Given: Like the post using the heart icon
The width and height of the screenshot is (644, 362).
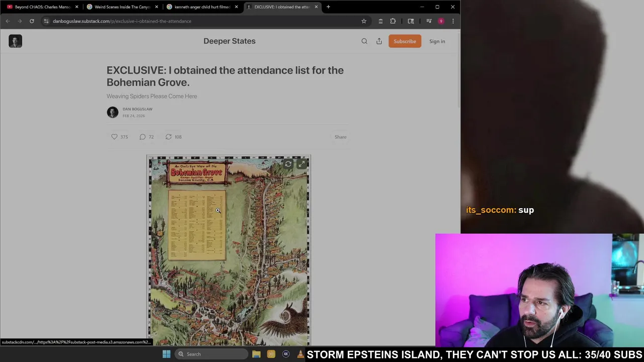Looking at the screenshot, I should point(114,137).
